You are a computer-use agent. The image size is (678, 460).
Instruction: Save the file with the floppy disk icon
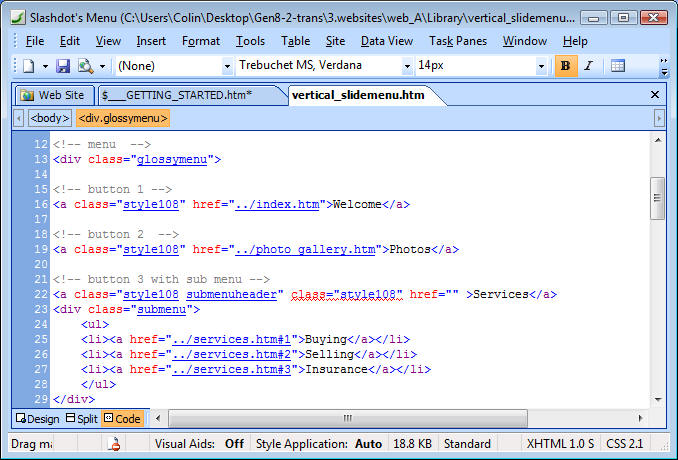pos(63,66)
